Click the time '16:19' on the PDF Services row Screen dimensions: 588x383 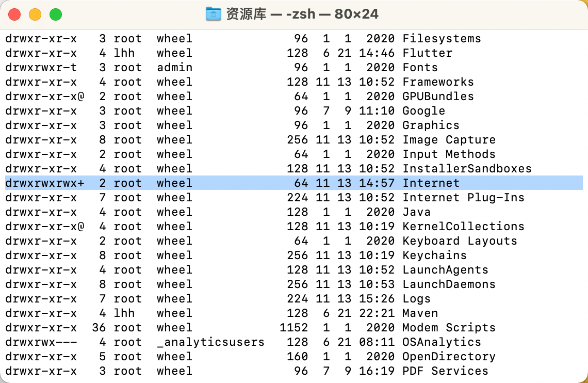click(x=377, y=371)
